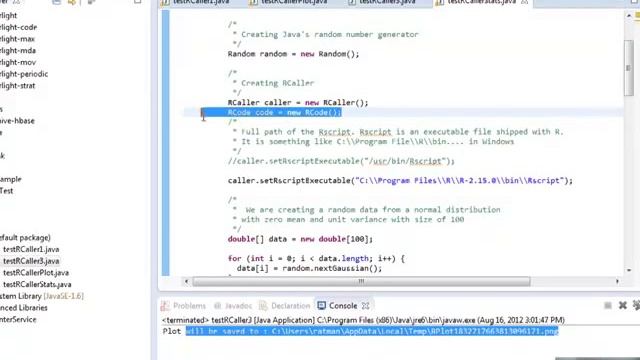The image size is (640, 360).
Task: Select testRCallerPlot.java in the package explorer
Action: click(x=36, y=273)
